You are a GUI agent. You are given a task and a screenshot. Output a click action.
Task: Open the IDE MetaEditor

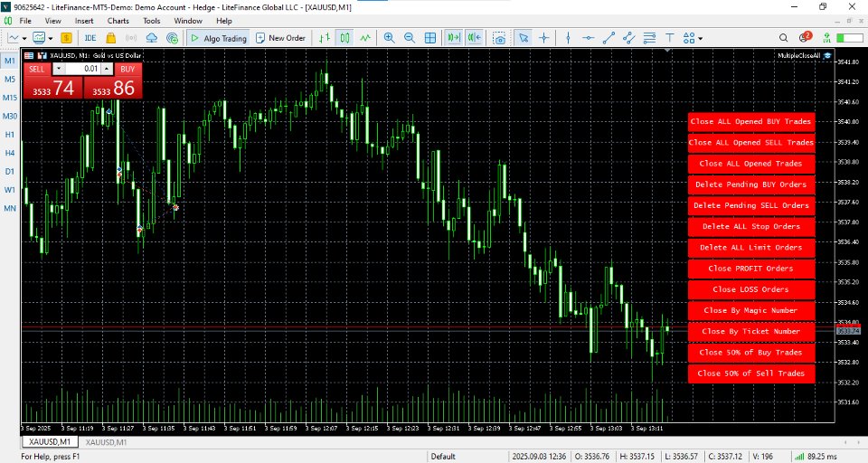pyautogui.click(x=90, y=38)
